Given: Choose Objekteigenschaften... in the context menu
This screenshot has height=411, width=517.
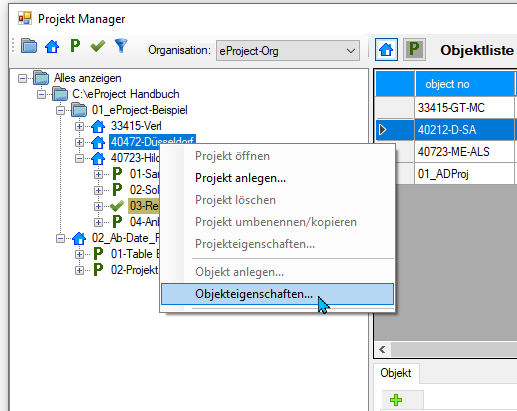Looking at the screenshot, I should [277, 294].
